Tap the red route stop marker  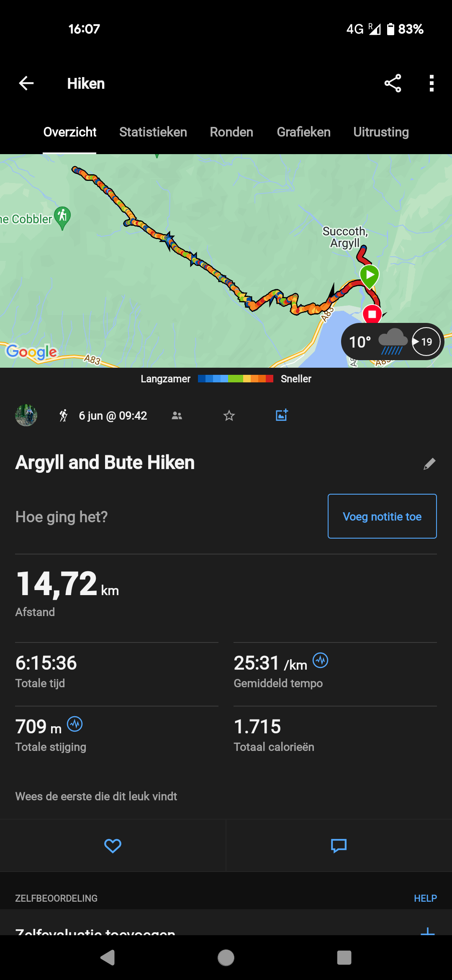tap(372, 314)
